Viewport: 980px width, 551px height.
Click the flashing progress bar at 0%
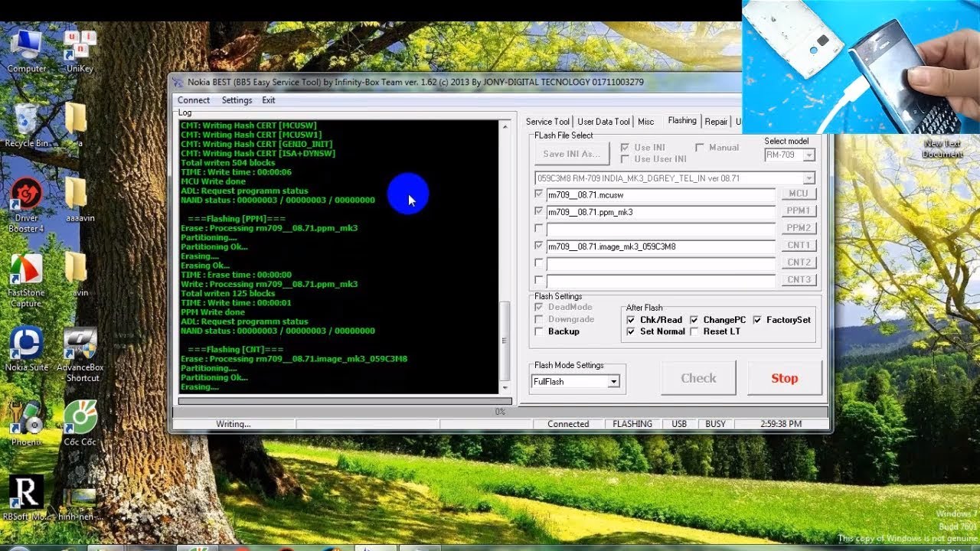pos(500,412)
